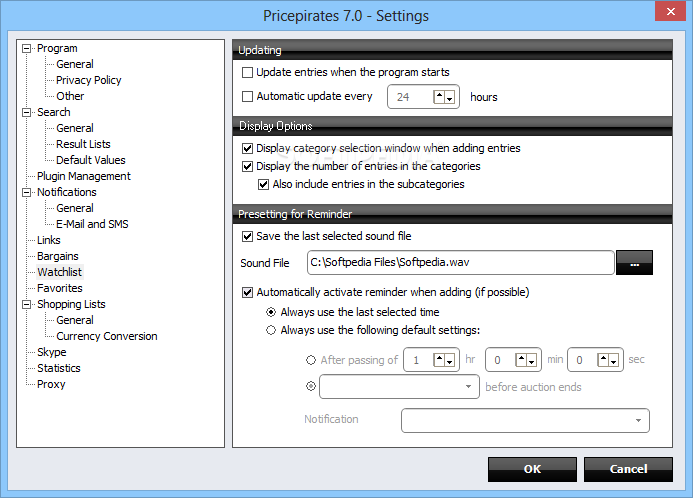
Task: Discard changes with the Cancel button
Action: 628,469
